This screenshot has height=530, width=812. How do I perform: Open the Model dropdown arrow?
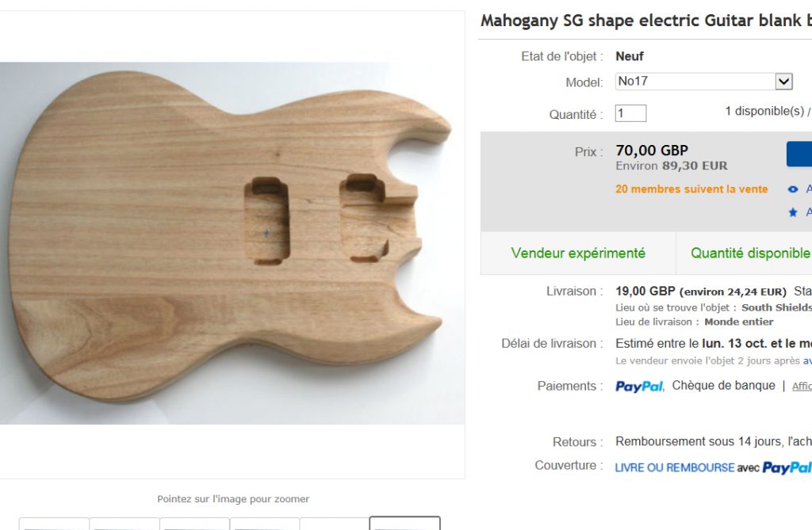pyautogui.click(x=783, y=82)
